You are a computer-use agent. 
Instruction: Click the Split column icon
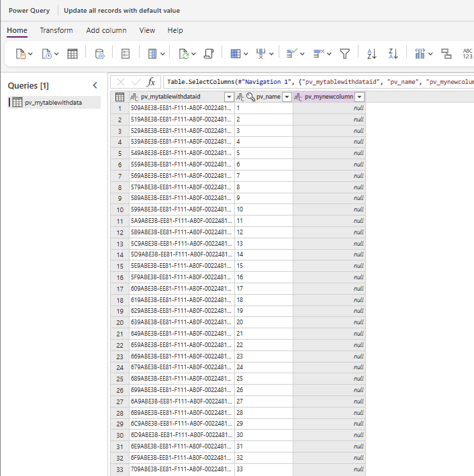pos(420,54)
